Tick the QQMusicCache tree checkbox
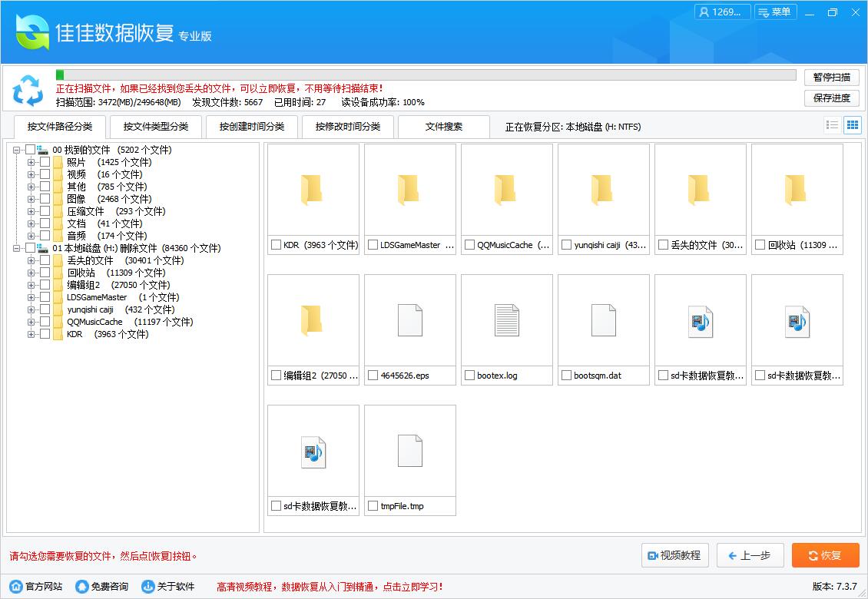Screen dimensions: 868x599 pyautogui.click(x=45, y=322)
